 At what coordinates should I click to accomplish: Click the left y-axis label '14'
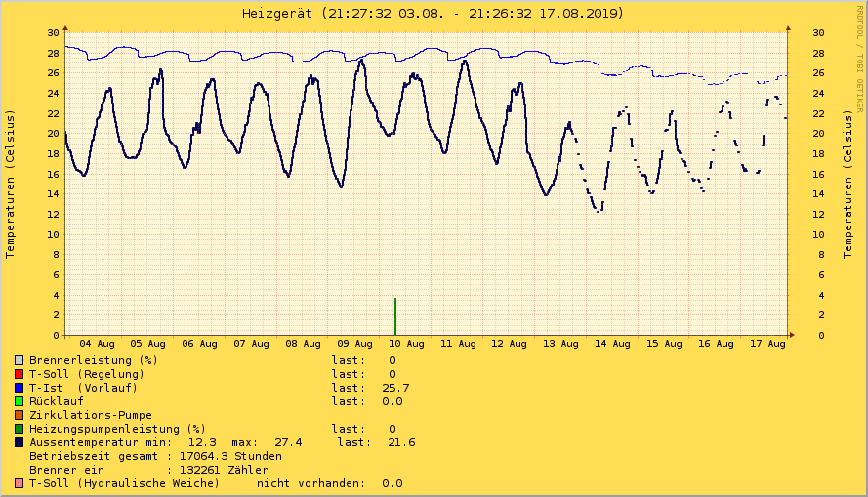(x=53, y=194)
